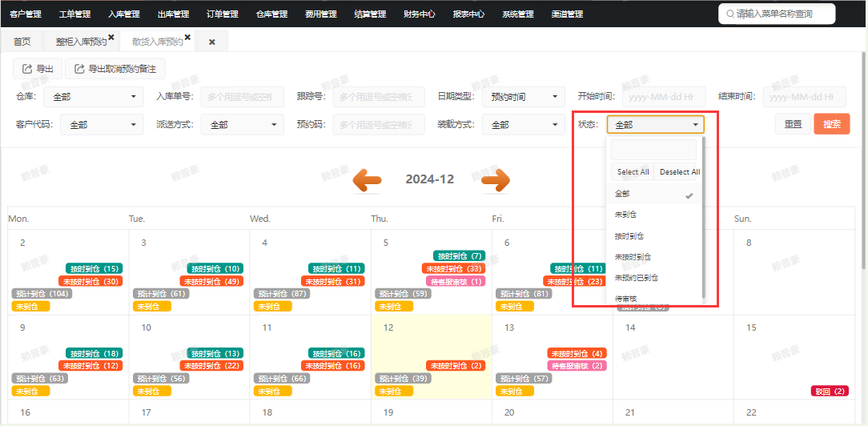Select 按时到仓 in status list
This screenshot has width=868, height=426.
coord(653,236)
